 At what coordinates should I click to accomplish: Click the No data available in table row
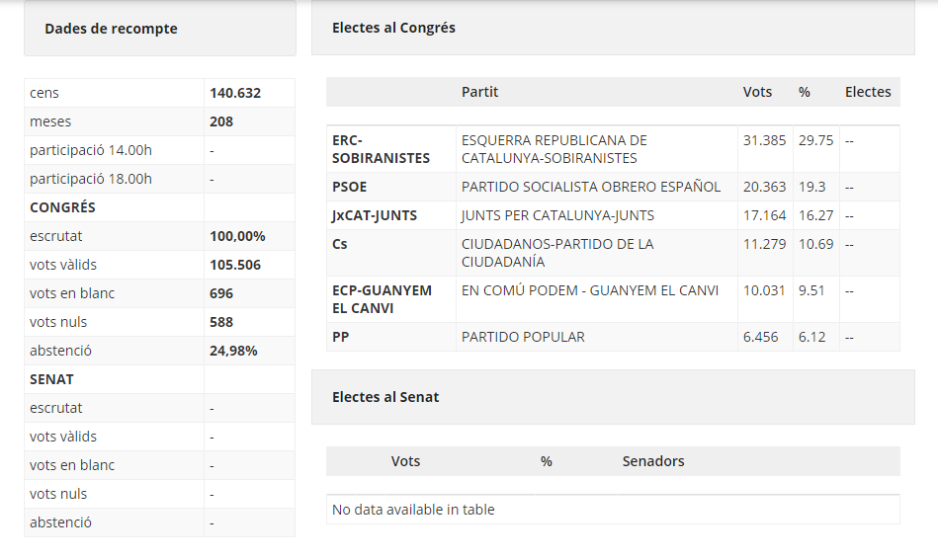(613, 510)
